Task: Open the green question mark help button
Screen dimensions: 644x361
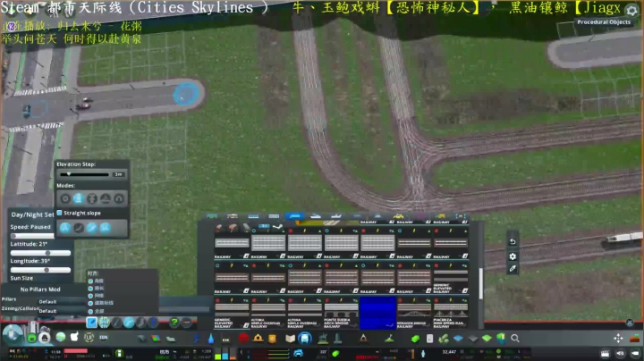Action: click(174, 323)
